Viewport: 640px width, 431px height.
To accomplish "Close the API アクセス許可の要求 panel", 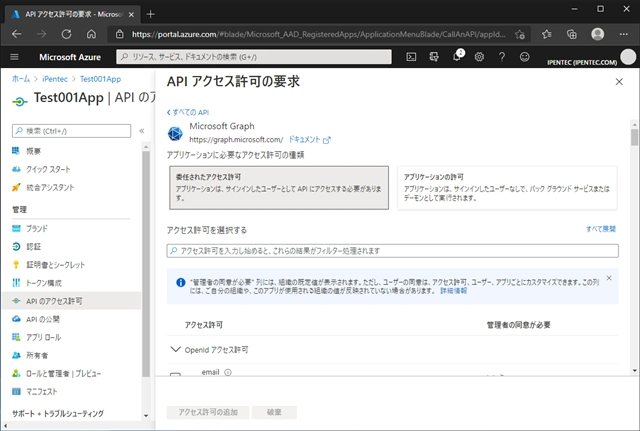I will 619,82.
